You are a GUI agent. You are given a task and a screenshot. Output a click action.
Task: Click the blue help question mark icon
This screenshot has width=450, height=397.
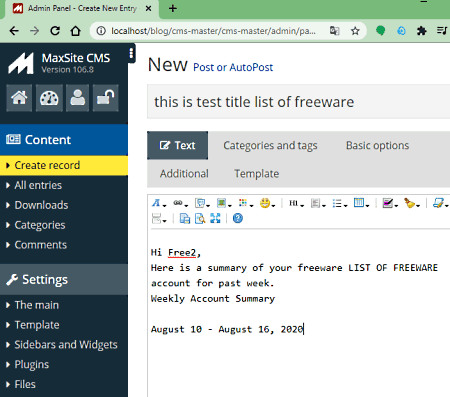point(238,218)
